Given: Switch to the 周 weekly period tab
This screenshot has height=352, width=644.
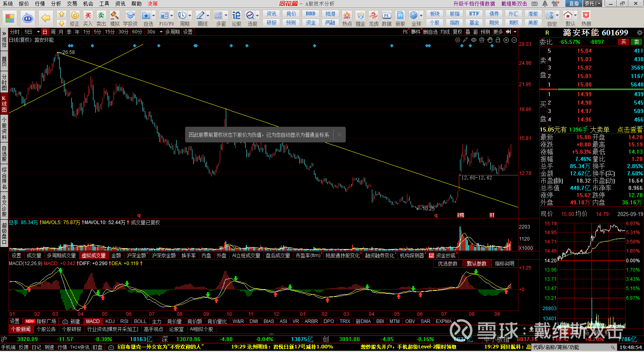Looking at the screenshot, I should point(53,32).
